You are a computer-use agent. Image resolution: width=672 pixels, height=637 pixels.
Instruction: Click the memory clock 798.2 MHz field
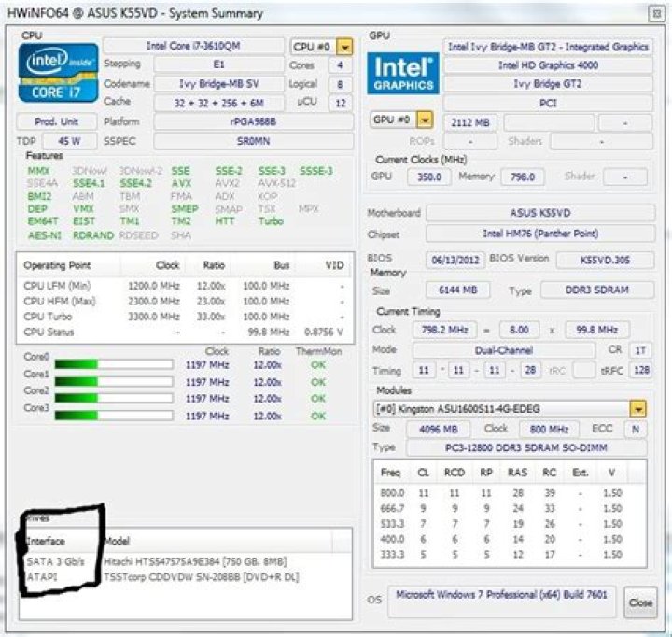[x=444, y=330]
